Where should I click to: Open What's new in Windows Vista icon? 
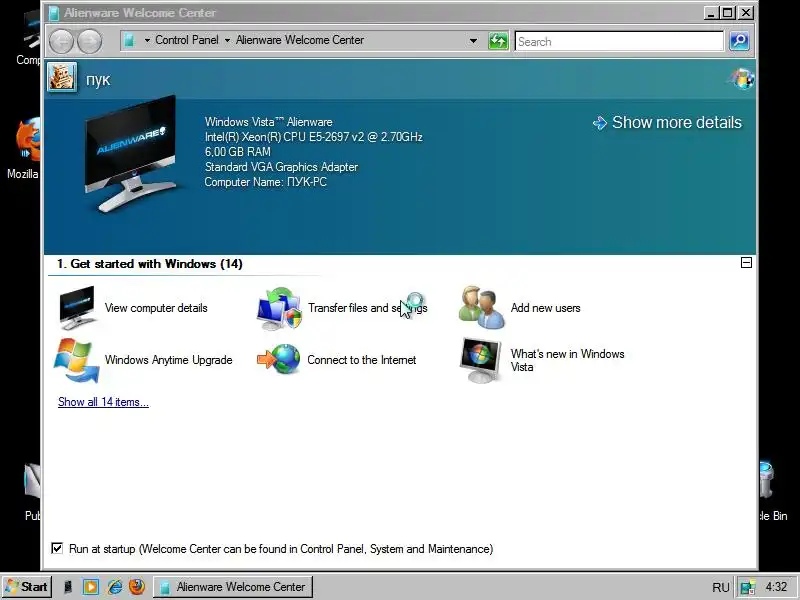coord(480,360)
